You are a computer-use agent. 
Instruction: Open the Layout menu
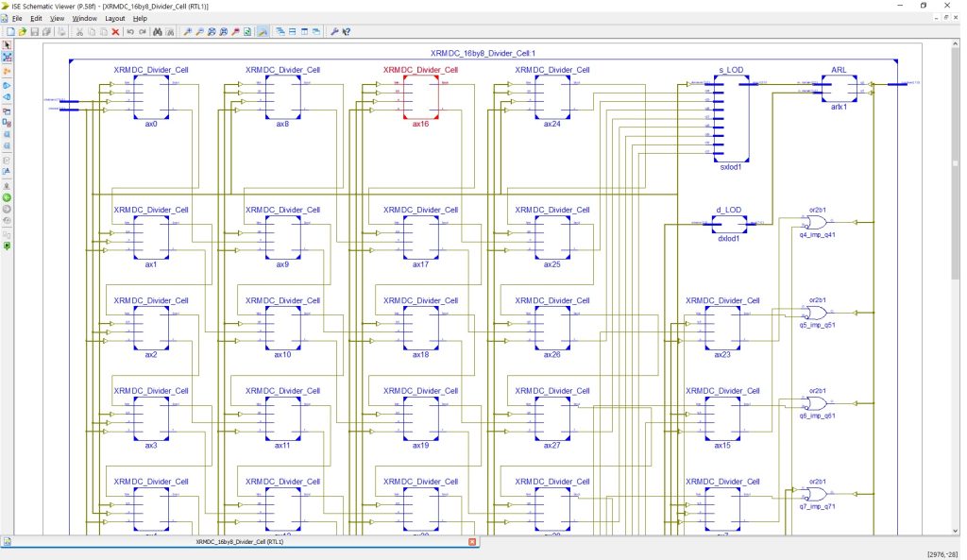115,17
